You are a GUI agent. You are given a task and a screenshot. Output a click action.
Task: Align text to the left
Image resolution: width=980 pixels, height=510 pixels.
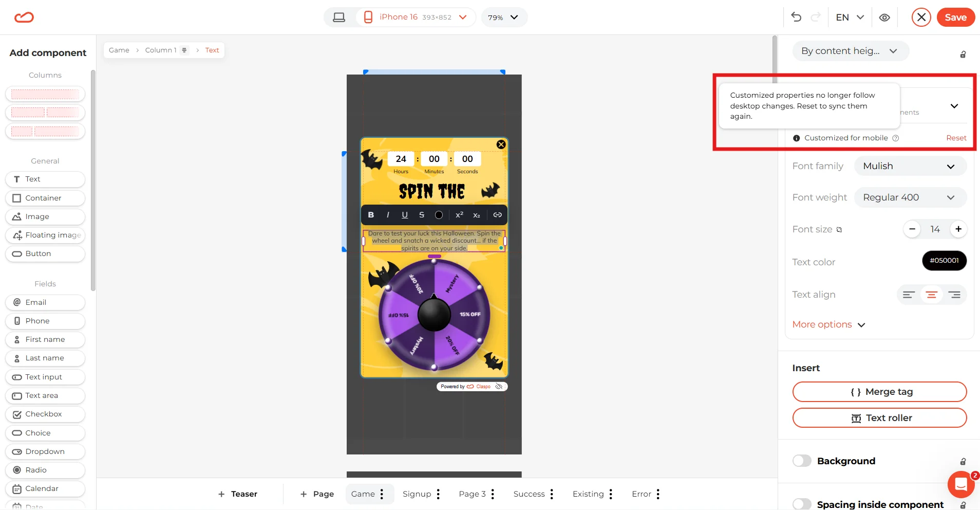(x=909, y=295)
